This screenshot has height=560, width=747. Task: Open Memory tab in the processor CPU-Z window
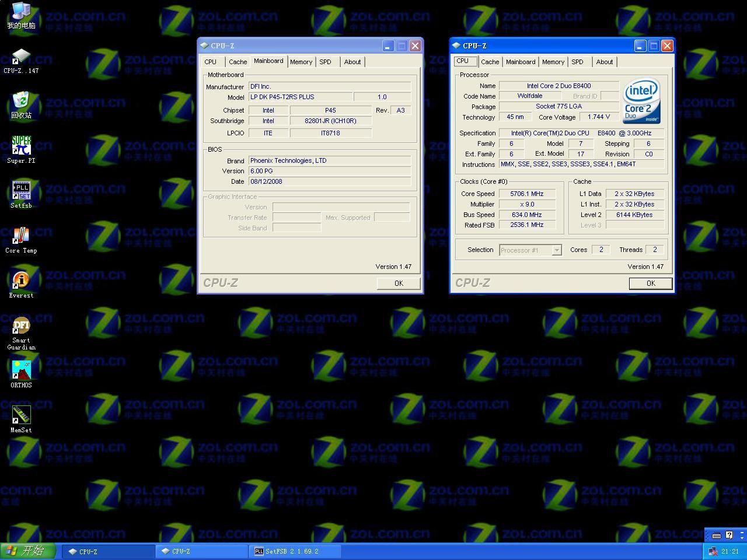coord(553,62)
